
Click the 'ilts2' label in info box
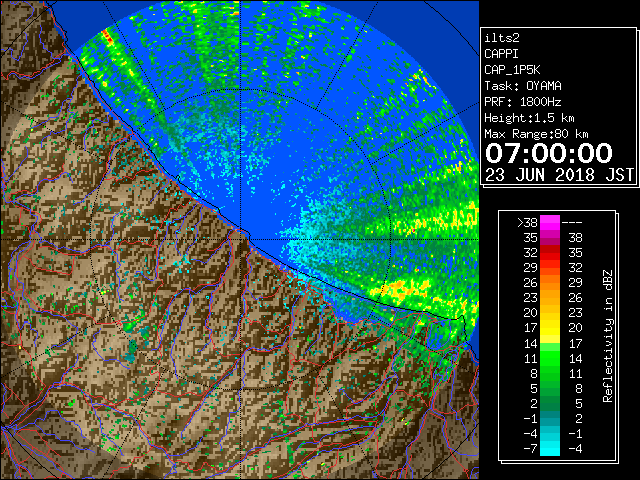(502, 38)
